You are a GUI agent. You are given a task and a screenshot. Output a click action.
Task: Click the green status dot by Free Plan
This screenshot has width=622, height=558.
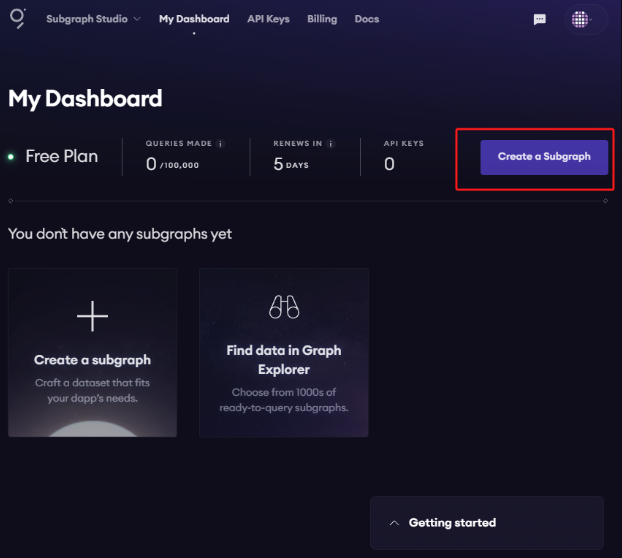pos(11,157)
